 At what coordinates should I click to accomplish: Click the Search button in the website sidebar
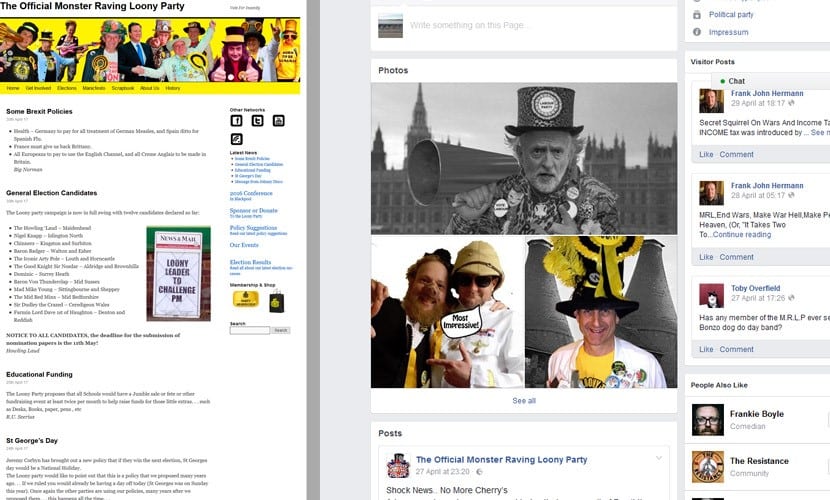pyautogui.click(x=281, y=330)
